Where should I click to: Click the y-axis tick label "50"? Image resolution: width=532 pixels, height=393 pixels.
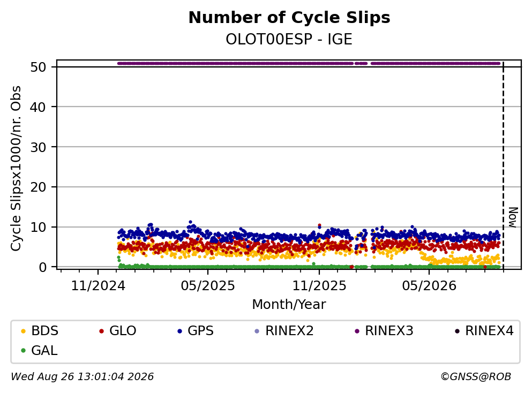(x=38, y=67)
